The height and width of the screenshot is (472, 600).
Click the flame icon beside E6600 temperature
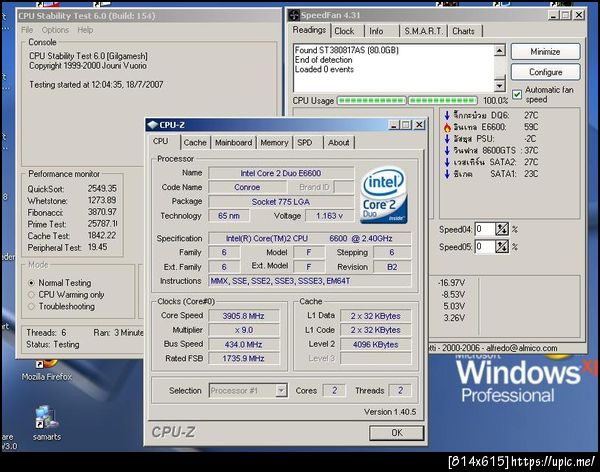click(x=447, y=127)
